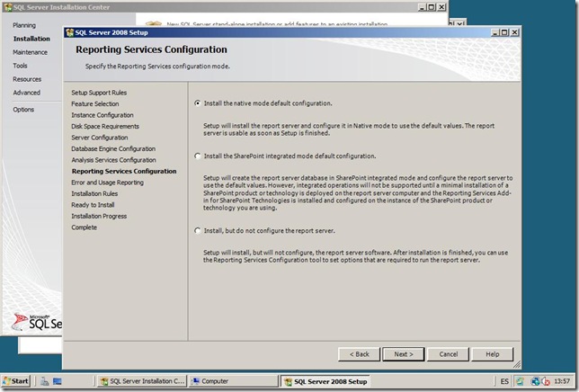Open Tools in the Installation Center window
Viewport: 579px width, 392px height.
(20, 66)
